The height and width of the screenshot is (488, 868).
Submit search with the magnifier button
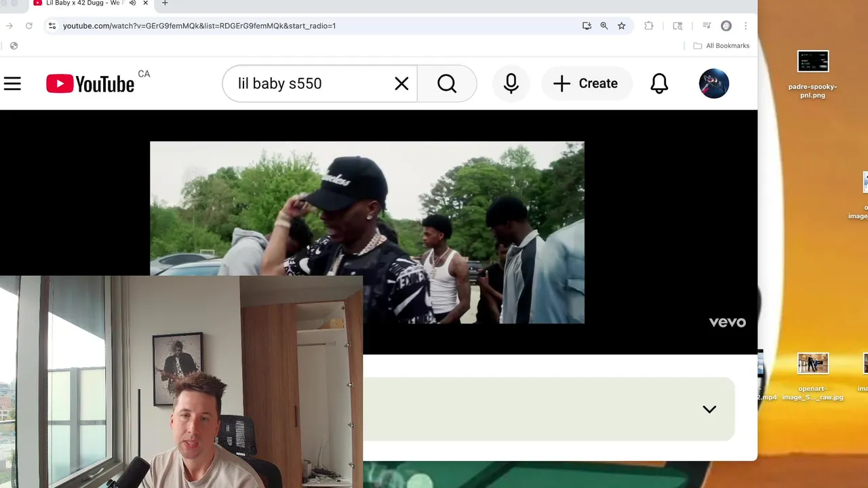point(447,83)
